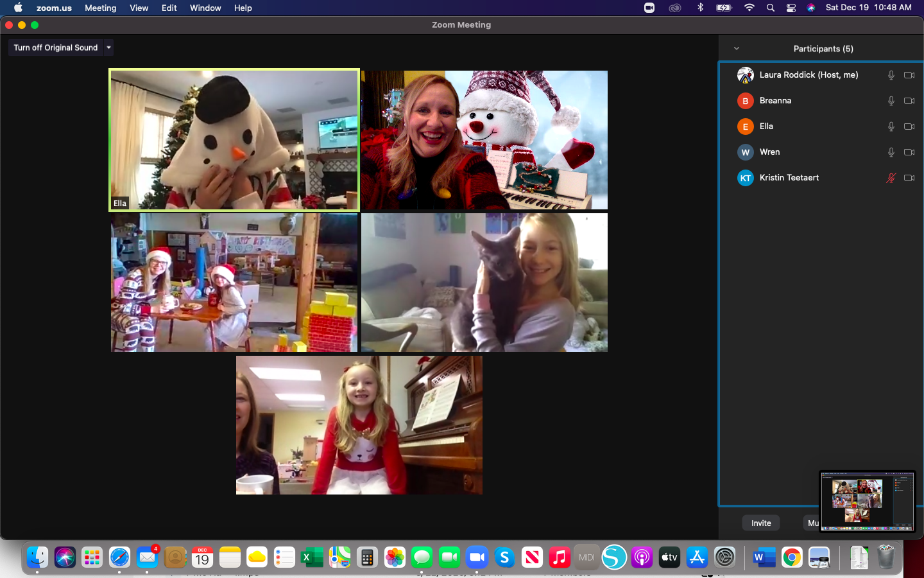The height and width of the screenshot is (578, 924).
Task: Click Kristin Teetaert's video camera icon
Action: (x=909, y=178)
